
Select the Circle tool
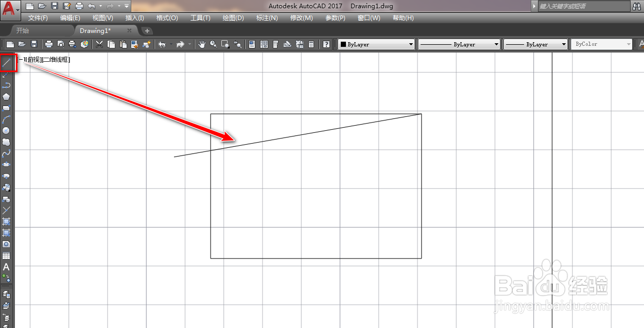6,130
